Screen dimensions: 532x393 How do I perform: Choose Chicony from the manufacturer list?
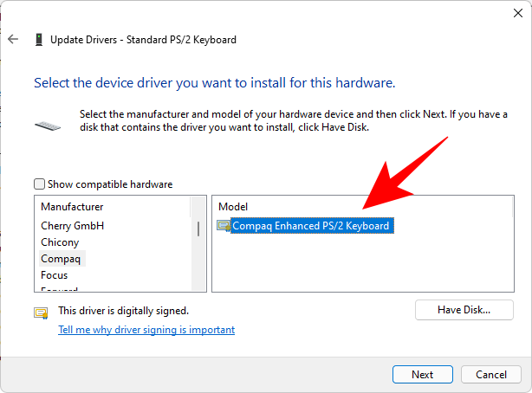click(x=60, y=242)
